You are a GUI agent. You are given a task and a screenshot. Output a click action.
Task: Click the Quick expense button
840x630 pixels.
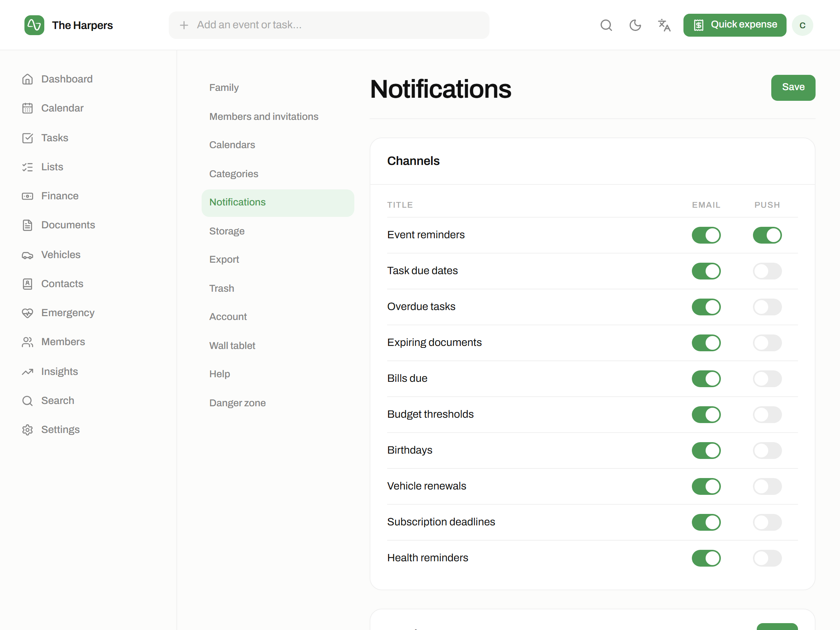(735, 25)
